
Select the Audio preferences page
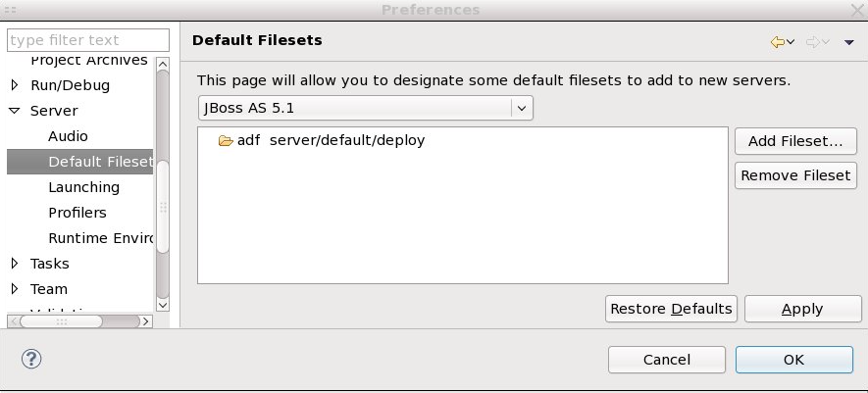[68, 136]
